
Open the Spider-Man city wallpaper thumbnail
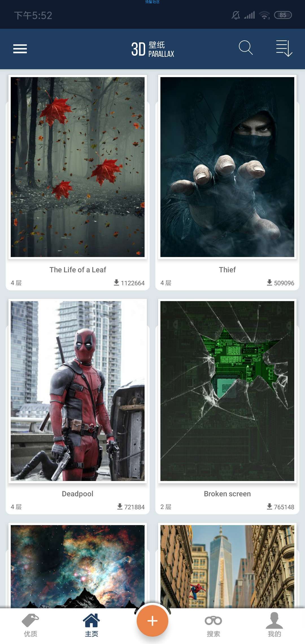227,566
